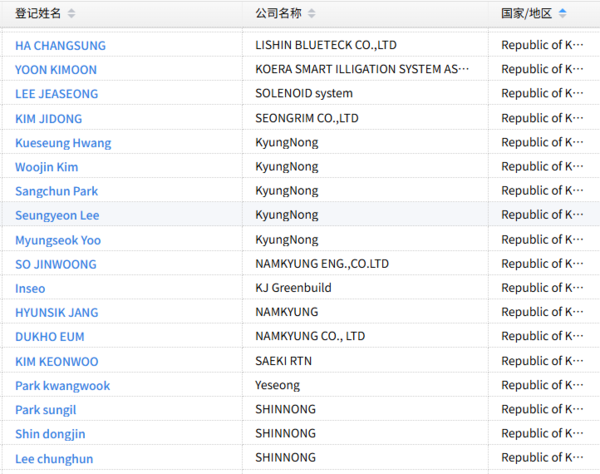Click the SO JINWOONG link
This screenshot has height=474, width=600.
(x=56, y=264)
